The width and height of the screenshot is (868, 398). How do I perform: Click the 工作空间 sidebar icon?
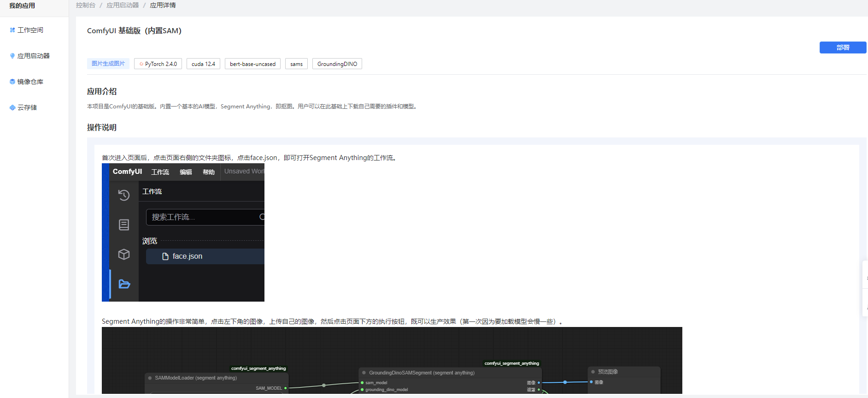(12, 30)
